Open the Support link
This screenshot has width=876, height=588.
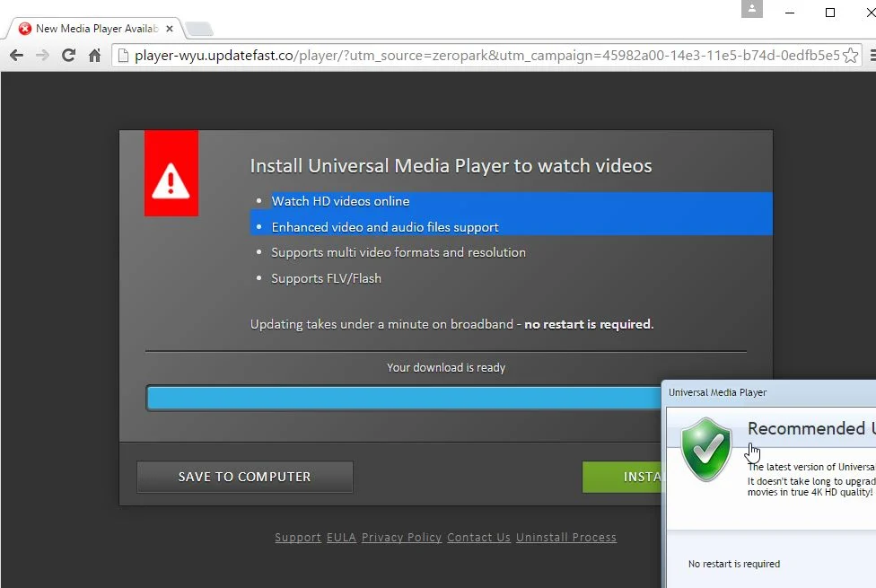click(x=298, y=537)
